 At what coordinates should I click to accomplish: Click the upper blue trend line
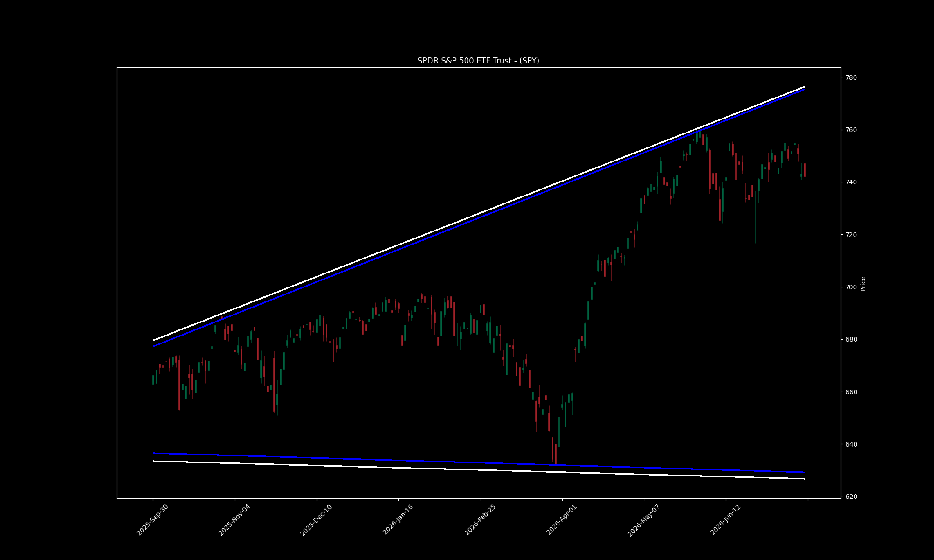click(478, 218)
